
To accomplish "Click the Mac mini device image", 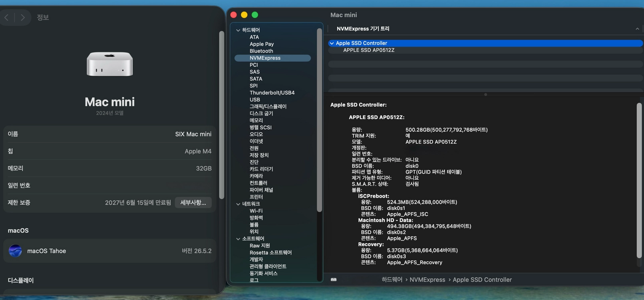I will [110, 64].
